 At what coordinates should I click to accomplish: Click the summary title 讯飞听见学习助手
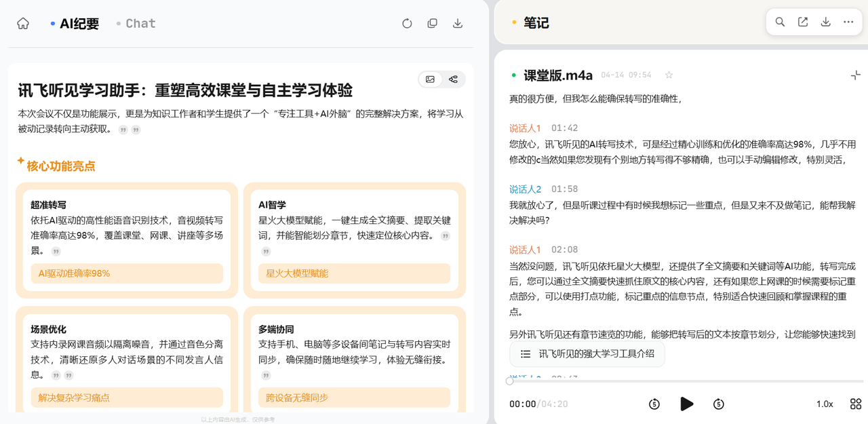pyautogui.click(x=185, y=90)
